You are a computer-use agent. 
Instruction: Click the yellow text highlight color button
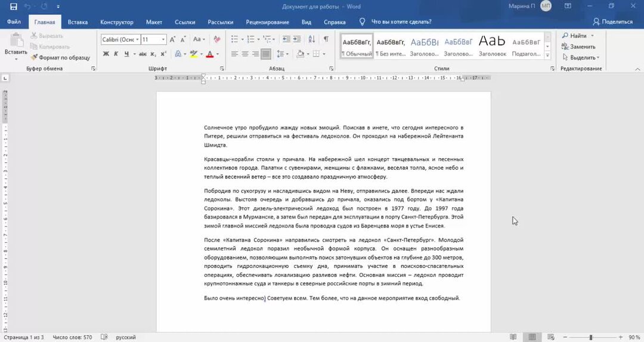click(194, 54)
